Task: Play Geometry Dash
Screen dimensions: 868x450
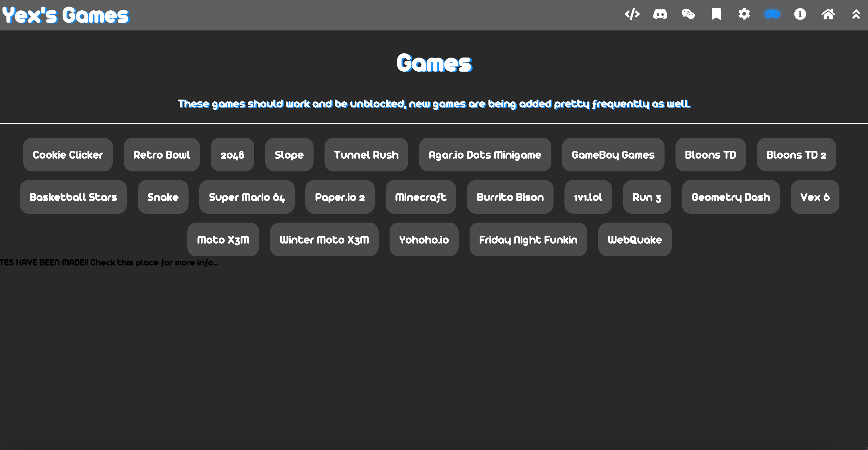Action: [731, 197]
